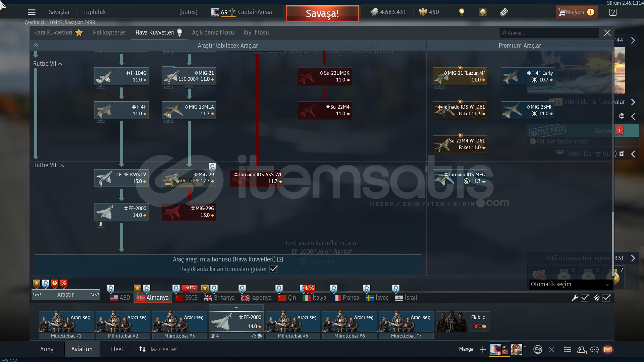The width and height of the screenshot is (644, 362).
Task: Expand the Araştır research dropdown
Action: coord(65,295)
